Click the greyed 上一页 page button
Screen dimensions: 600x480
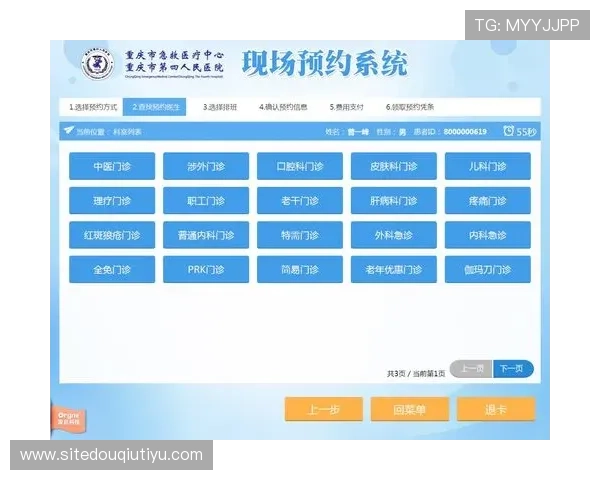[x=471, y=369]
